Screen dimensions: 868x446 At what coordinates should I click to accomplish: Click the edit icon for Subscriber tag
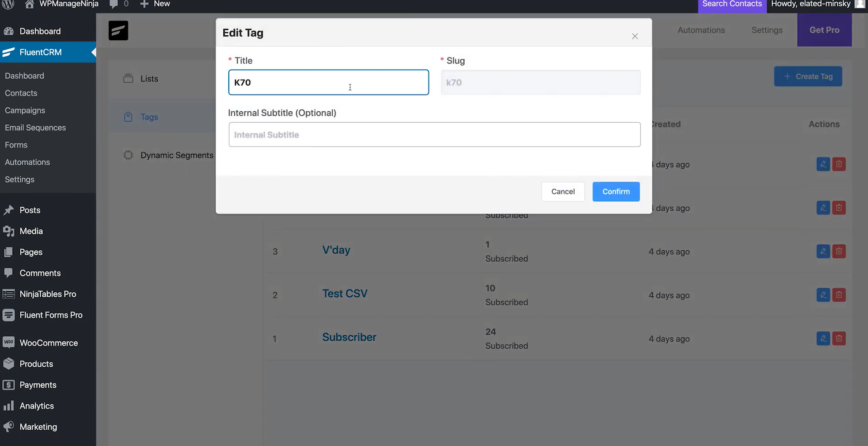[823, 339]
